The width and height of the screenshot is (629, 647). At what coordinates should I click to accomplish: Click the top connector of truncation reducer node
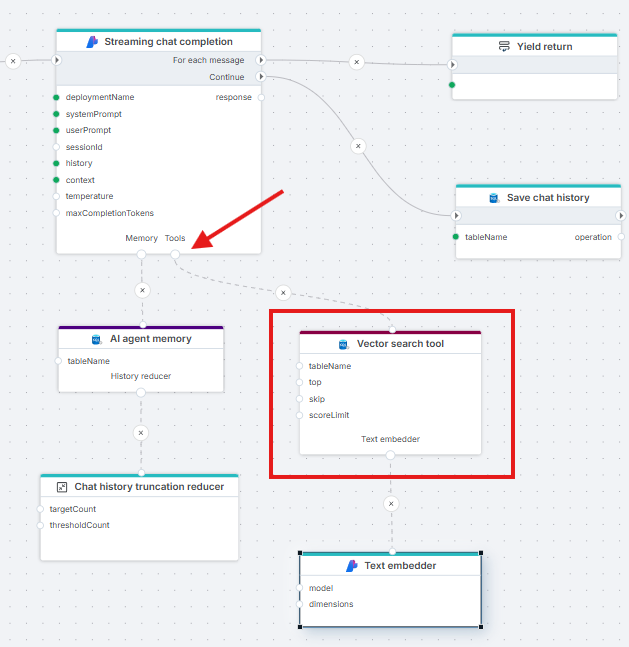pyautogui.click(x=142, y=472)
